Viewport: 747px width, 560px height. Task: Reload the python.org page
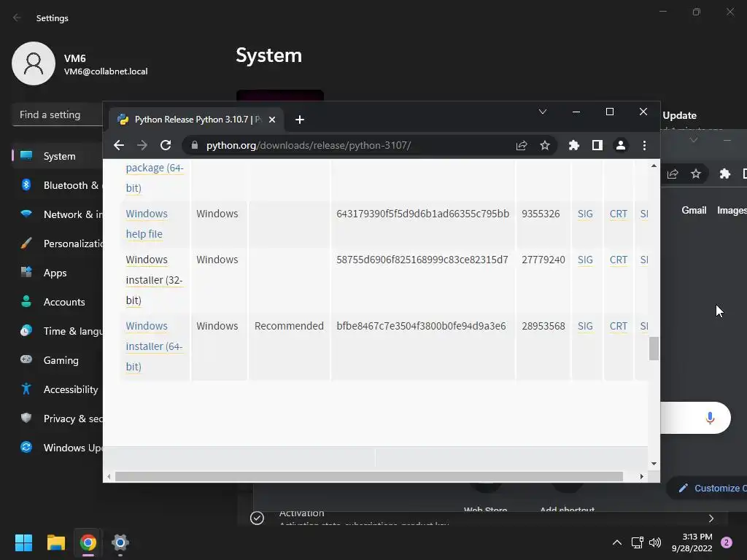coord(166,145)
